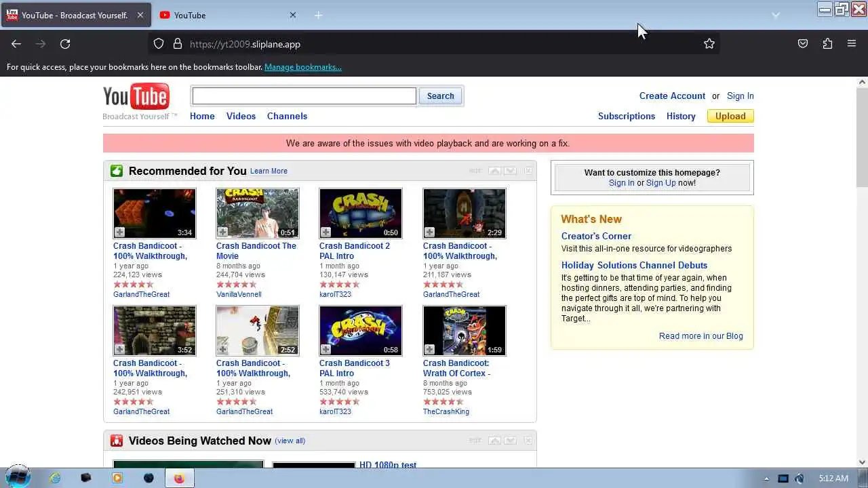The height and width of the screenshot is (488, 868).
Task: Open the VanillaVennell channel link
Action: point(239,294)
